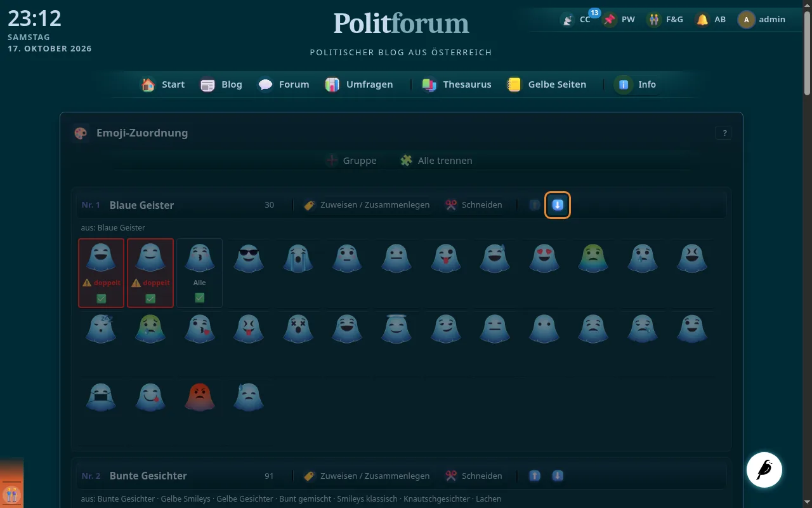The image size is (812, 508).
Task: Select the heart-eyes ghost emoji
Action: coord(544,258)
